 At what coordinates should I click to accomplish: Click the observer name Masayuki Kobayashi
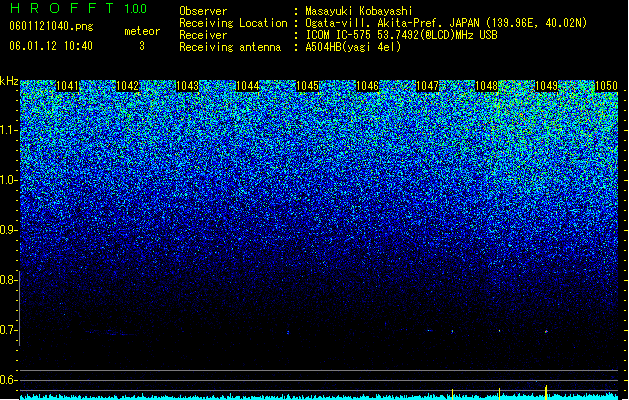359,11
